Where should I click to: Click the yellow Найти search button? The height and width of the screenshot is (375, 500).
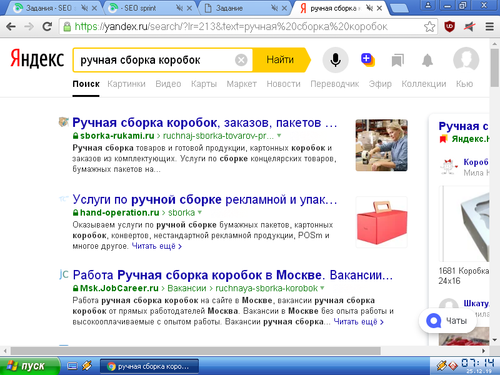tap(280, 60)
